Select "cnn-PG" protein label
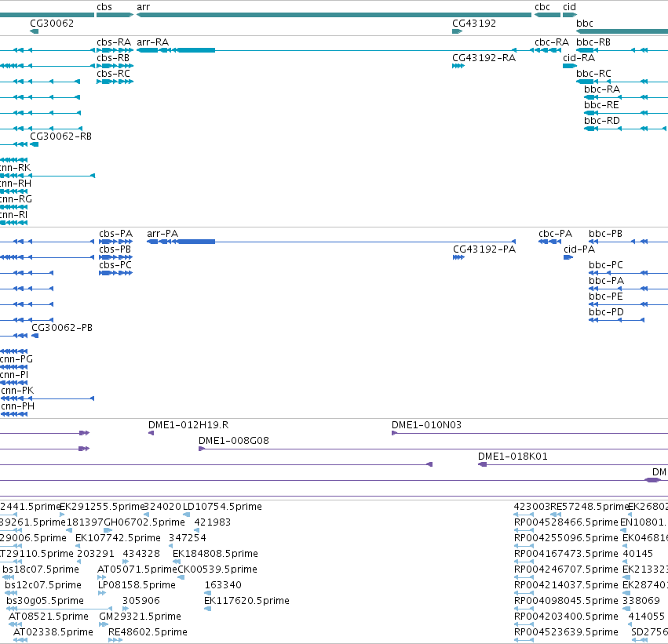 point(16,360)
